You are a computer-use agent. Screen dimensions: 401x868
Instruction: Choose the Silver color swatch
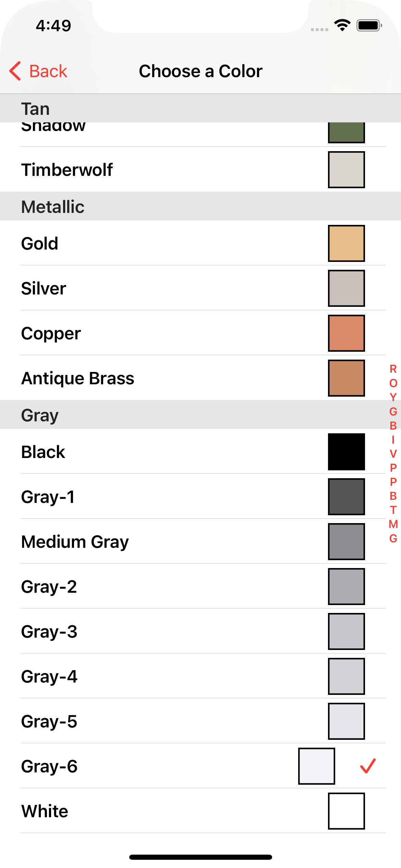[x=346, y=288]
